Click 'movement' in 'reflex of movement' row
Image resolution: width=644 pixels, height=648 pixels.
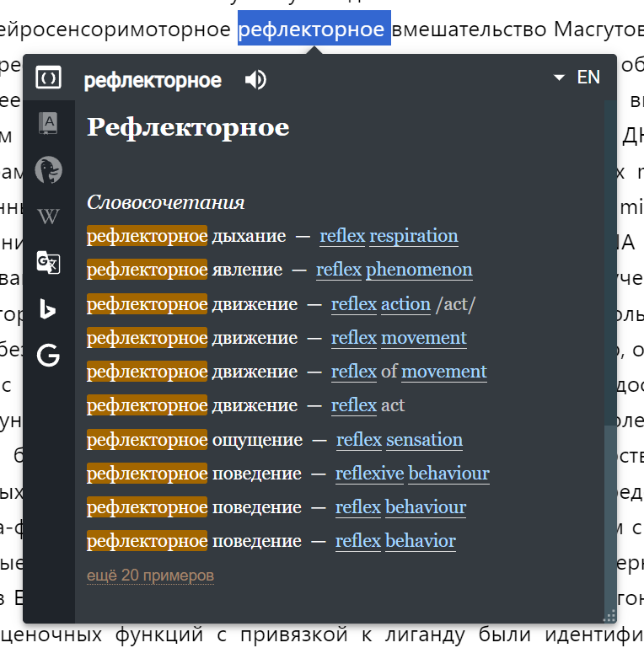444,372
